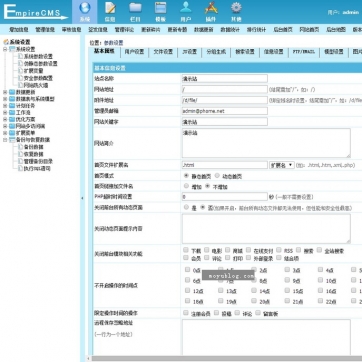The width and height of the screenshot is (362, 362).
Task: Click the PHP超时时间设置 input field
Action: pyautogui.click(x=225, y=197)
